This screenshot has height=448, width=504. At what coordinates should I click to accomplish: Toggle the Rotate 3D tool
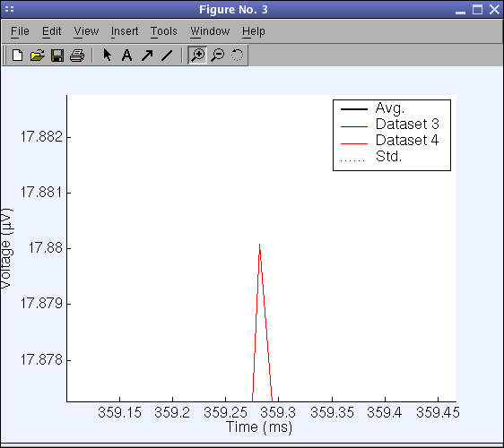238,56
